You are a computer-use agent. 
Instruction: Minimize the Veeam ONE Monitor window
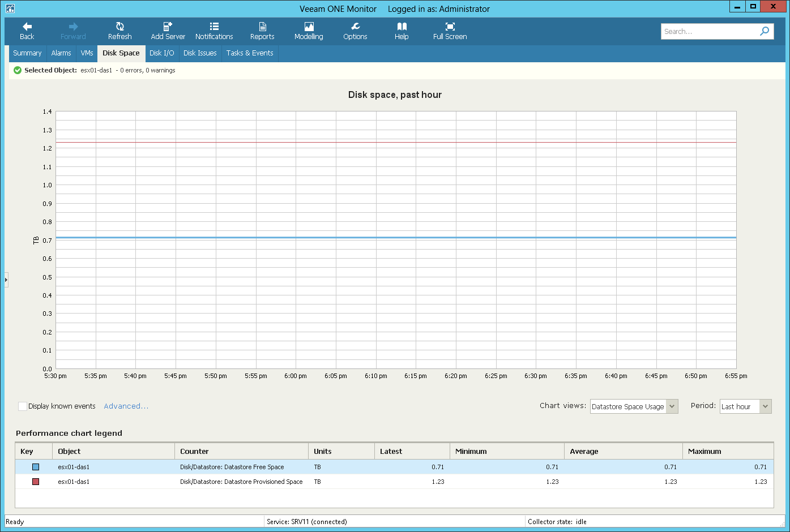(x=737, y=7)
